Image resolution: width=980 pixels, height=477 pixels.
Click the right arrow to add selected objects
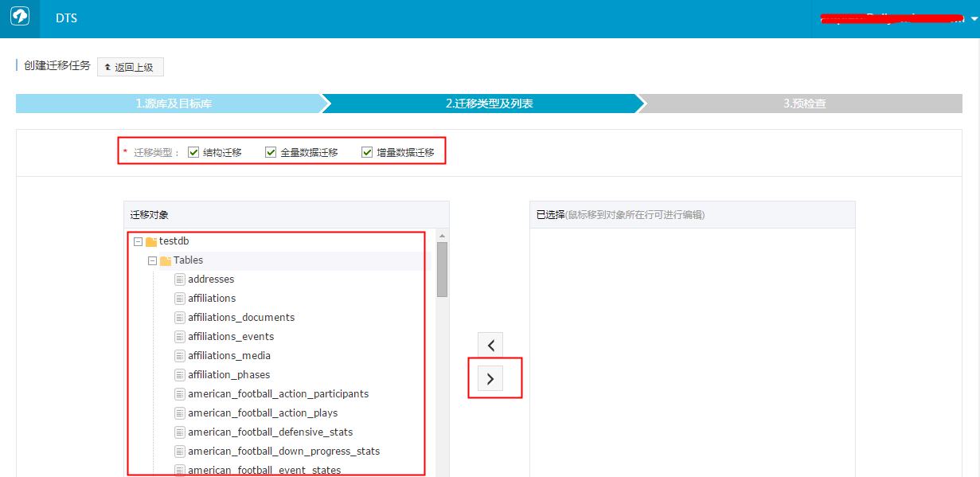pos(490,379)
